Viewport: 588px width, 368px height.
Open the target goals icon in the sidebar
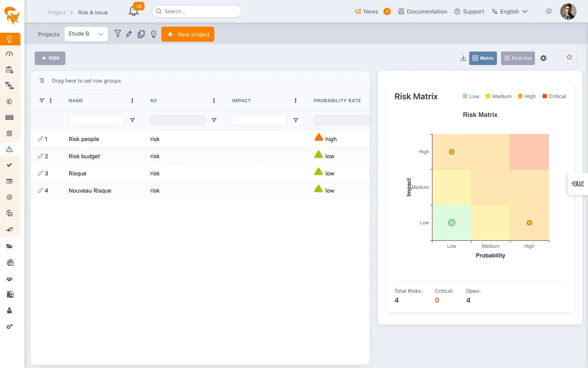[9, 197]
